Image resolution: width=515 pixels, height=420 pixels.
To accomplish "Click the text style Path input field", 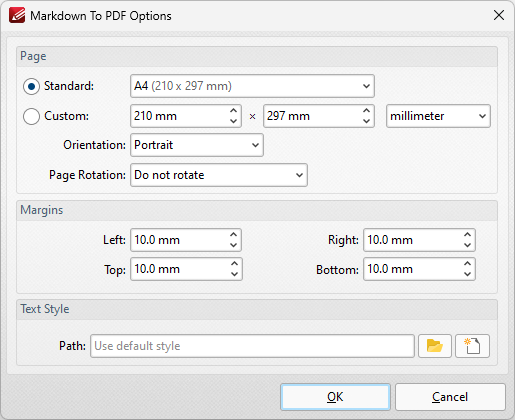I will 252,346.
